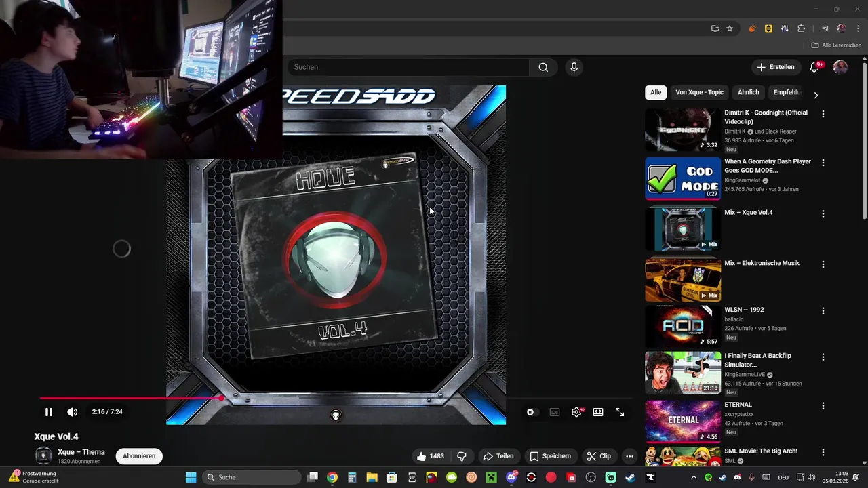This screenshot has width=868, height=488.
Task: Show hidden system tray icons chevron
Action: click(x=694, y=477)
